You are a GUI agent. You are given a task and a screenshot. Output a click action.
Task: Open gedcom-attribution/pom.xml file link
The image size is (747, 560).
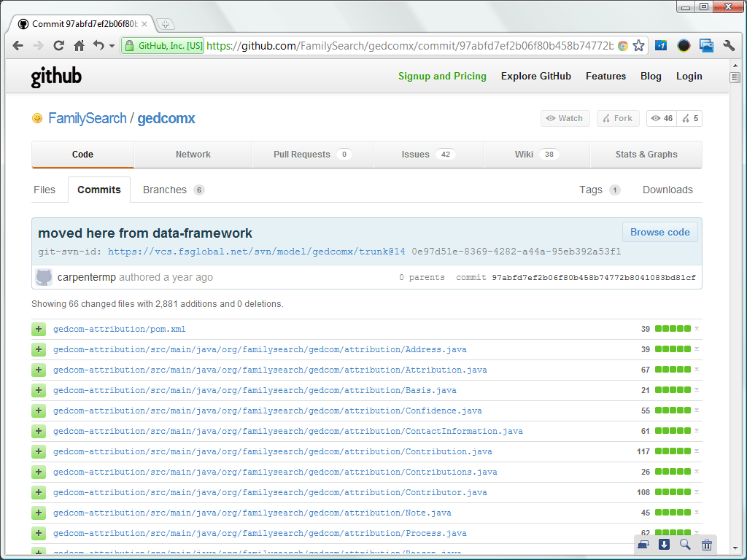click(x=120, y=329)
